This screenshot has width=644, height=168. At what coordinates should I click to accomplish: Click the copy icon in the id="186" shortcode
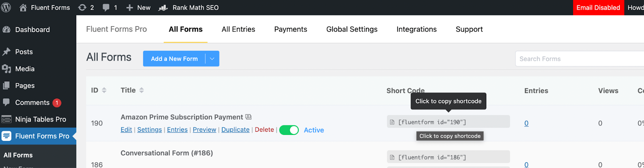coord(392,158)
